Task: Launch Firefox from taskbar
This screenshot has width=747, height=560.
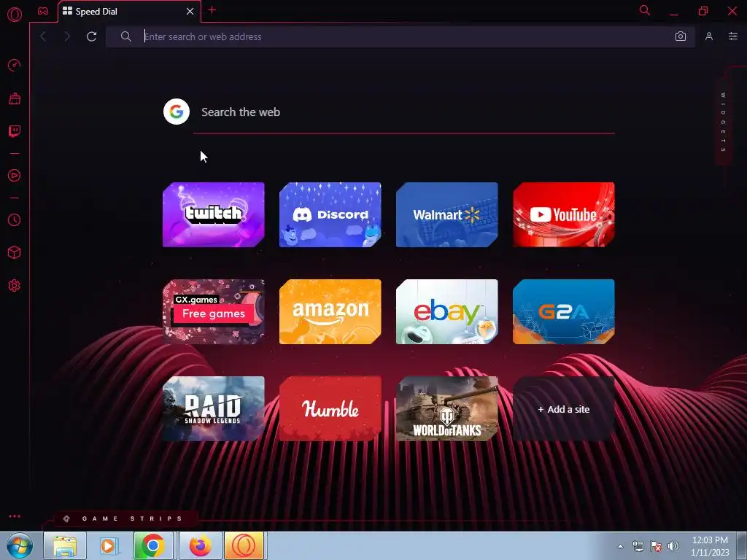Action: [200, 545]
